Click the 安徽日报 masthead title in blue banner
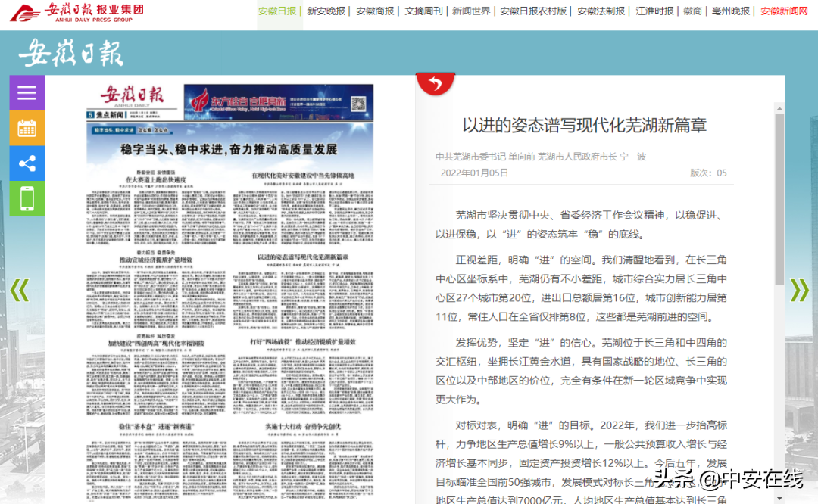The image size is (818, 504). (71, 53)
